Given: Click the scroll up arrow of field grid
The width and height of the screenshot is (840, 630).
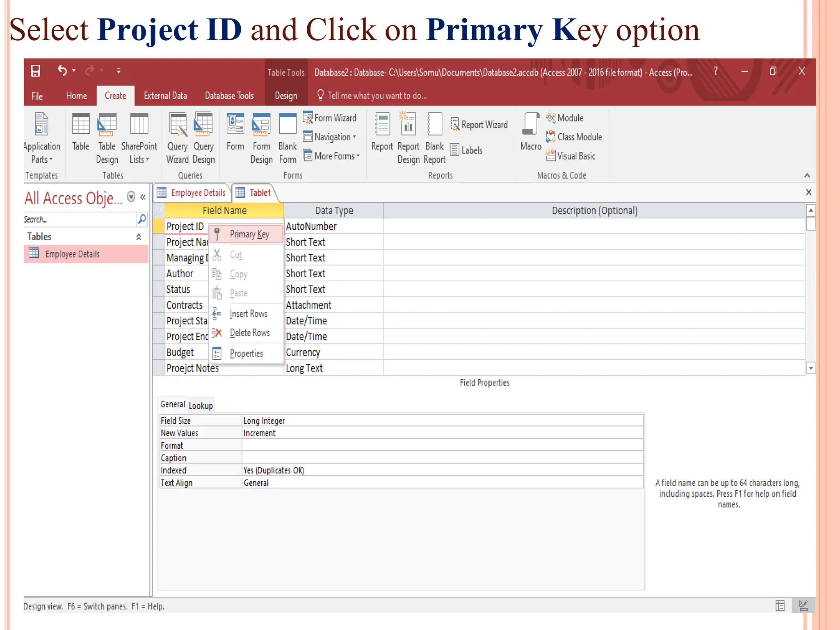Looking at the screenshot, I should pos(810,210).
